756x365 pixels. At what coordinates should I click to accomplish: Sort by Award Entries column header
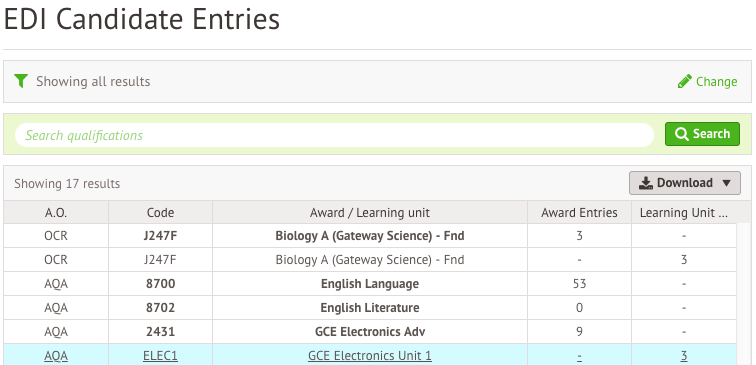coord(579,213)
